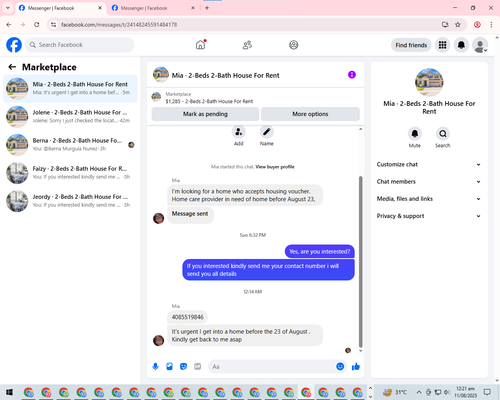Image resolution: width=500 pixels, height=400 pixels.
Task: Click the Name pencil icon
Action: [267, 132]
